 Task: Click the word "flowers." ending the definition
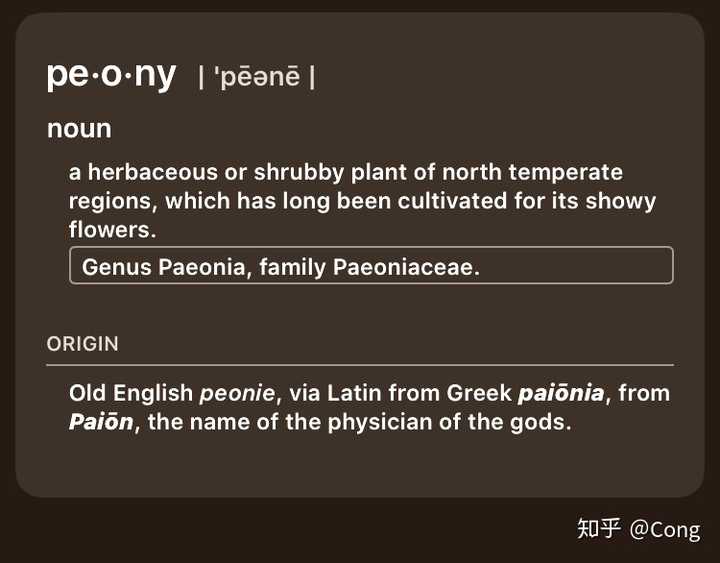113,231
